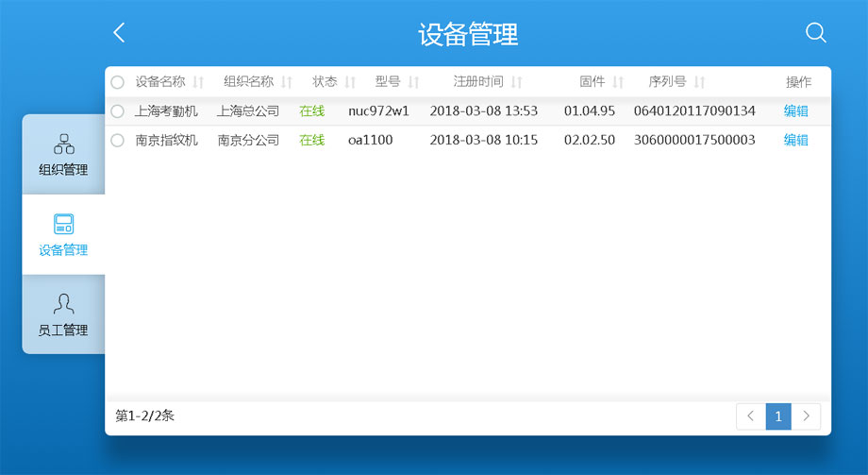868x475 pixels.
Task: Select the 设备管理 sidebar tab
Action: (63, 235)
